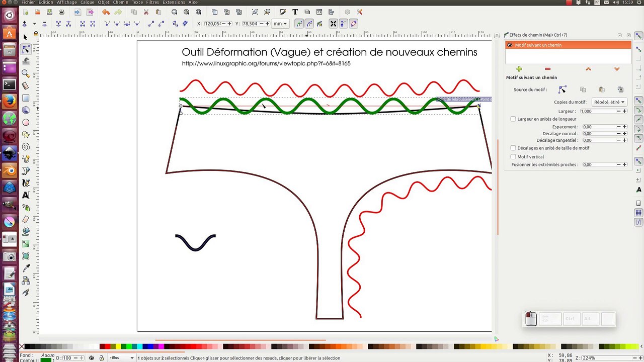Select the Node editing tool

[x=26, y=49]
